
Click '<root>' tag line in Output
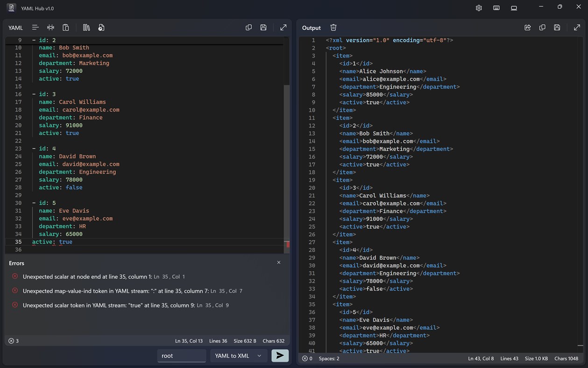[336, 48]
